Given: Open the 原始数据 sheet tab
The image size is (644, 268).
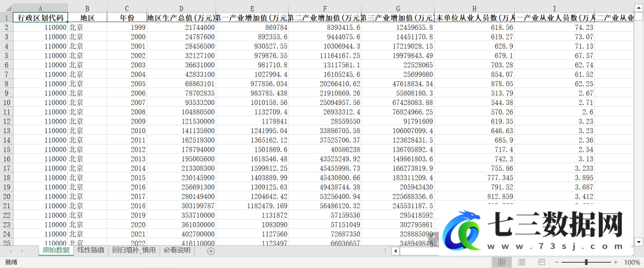Looking at the screenshot, I should [56, 250].
